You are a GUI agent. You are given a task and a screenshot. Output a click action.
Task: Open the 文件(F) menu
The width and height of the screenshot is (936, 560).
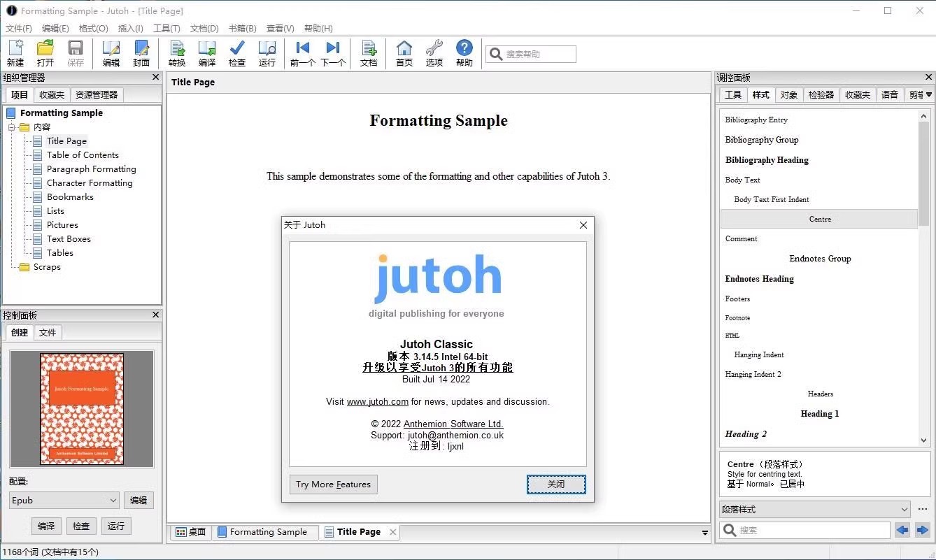(19, 29)
